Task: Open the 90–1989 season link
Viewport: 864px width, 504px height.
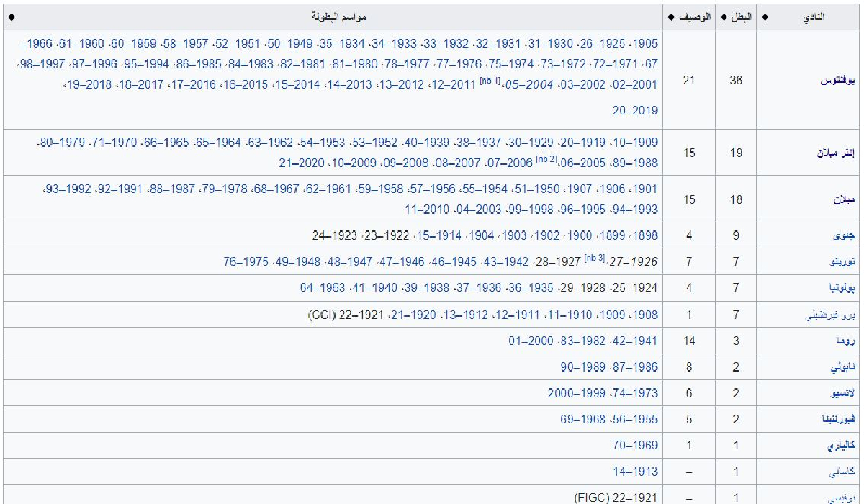Action: [x=583, y=367]
